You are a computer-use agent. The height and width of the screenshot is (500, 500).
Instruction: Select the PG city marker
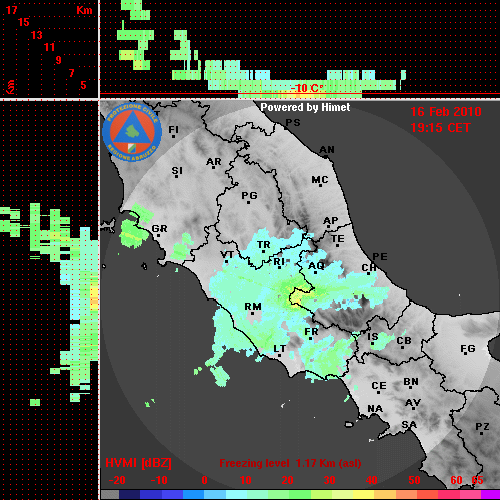click(248, 202)
